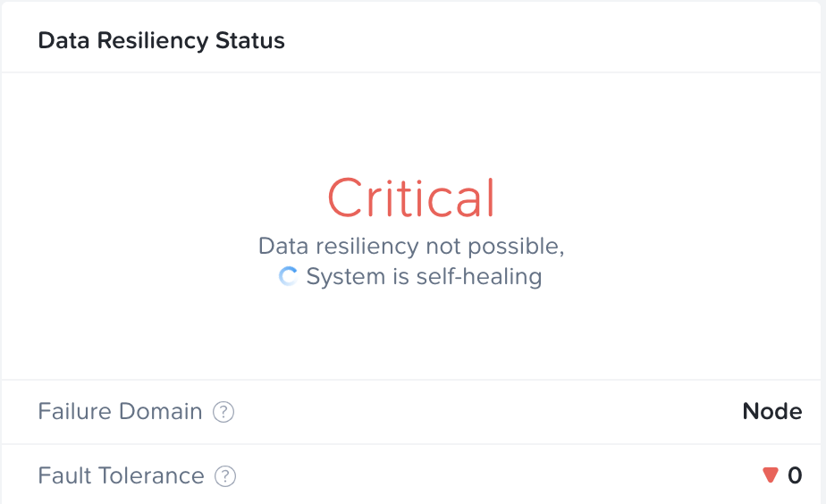Click the Node failure domain value
This screenshot has height=504, width=826.
point(772,411)
